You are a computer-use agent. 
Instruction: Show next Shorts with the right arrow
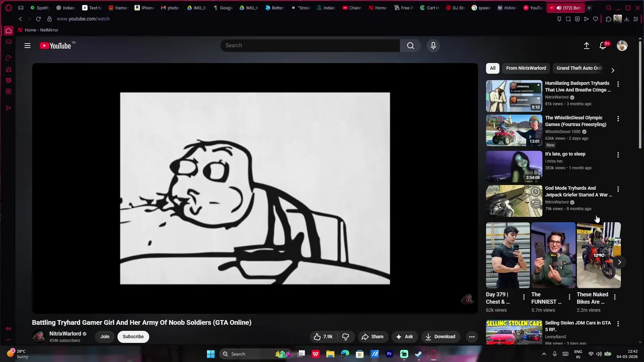click(619, 262)
